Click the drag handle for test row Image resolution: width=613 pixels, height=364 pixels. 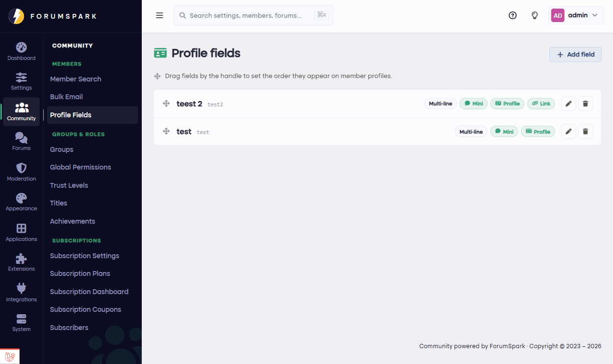point(166,131)
